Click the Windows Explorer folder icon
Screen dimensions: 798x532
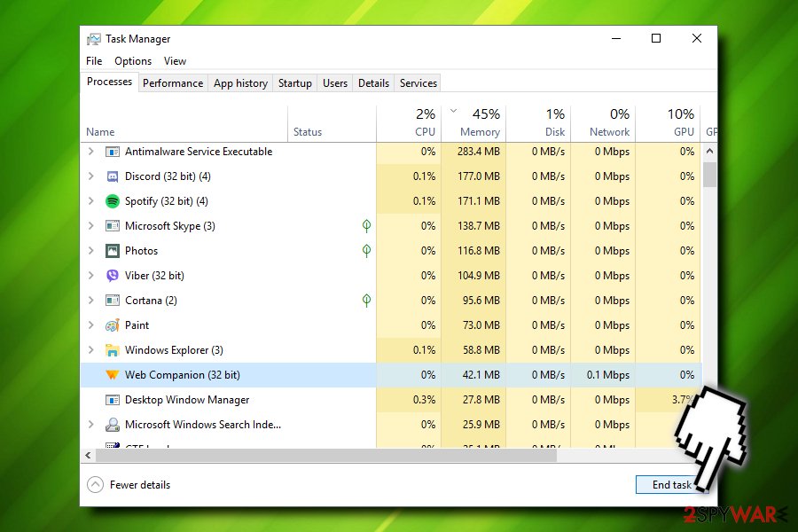112,350
